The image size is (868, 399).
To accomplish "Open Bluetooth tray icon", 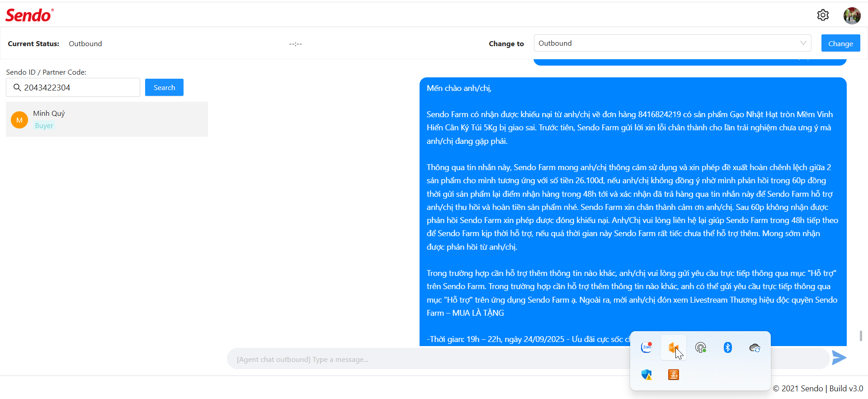I will [x=728, y=347].
